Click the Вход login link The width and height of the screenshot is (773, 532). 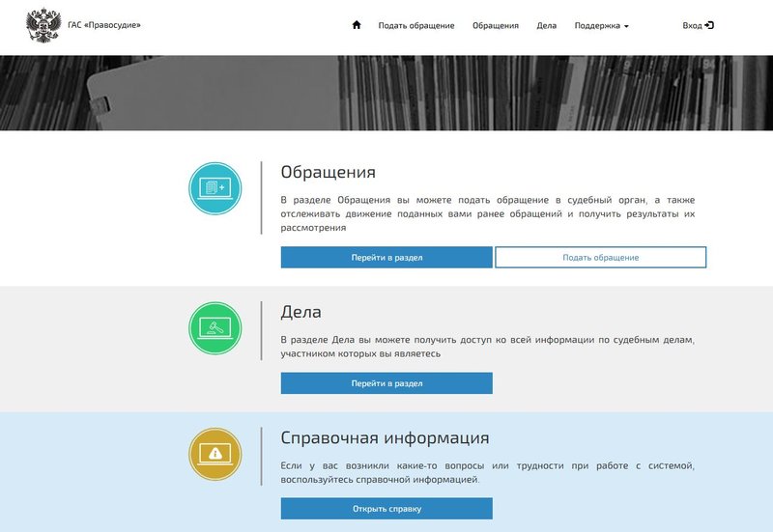pyautogui.click(x=698, y=25)
